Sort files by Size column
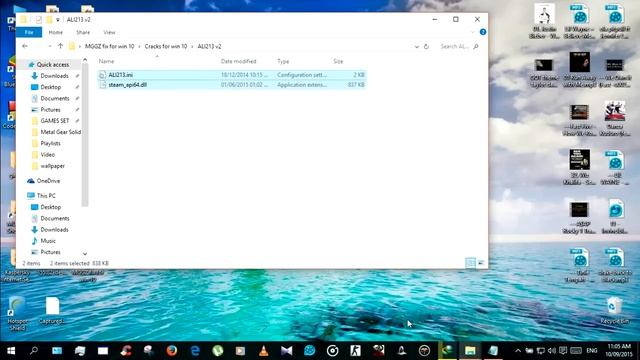This screenshot has width=640, height=360. click(338, 61)
